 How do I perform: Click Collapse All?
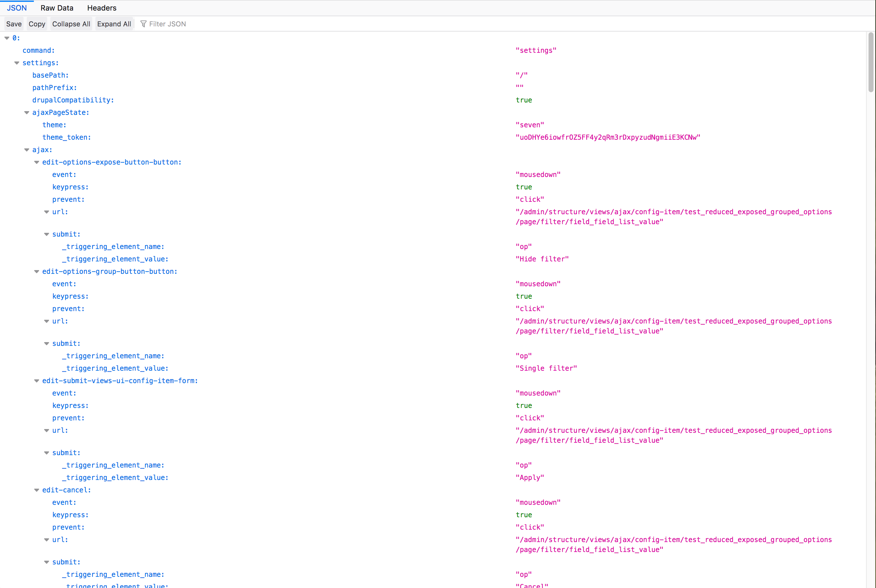click(71, 24)
